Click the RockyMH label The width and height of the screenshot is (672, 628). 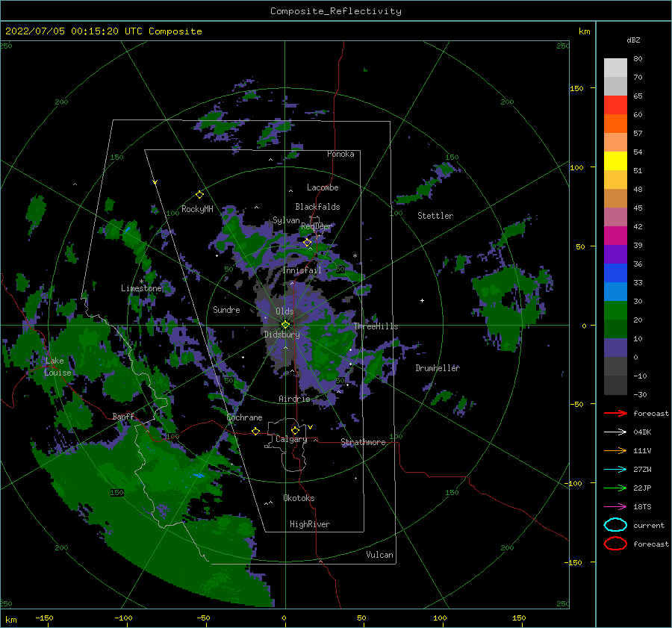click(x=197, y=209)
